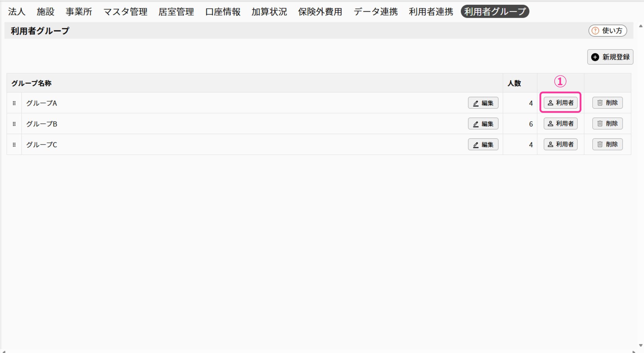Click the drag handle for グループC
This screenshot has height=353, width=644.
click(14, 145)
